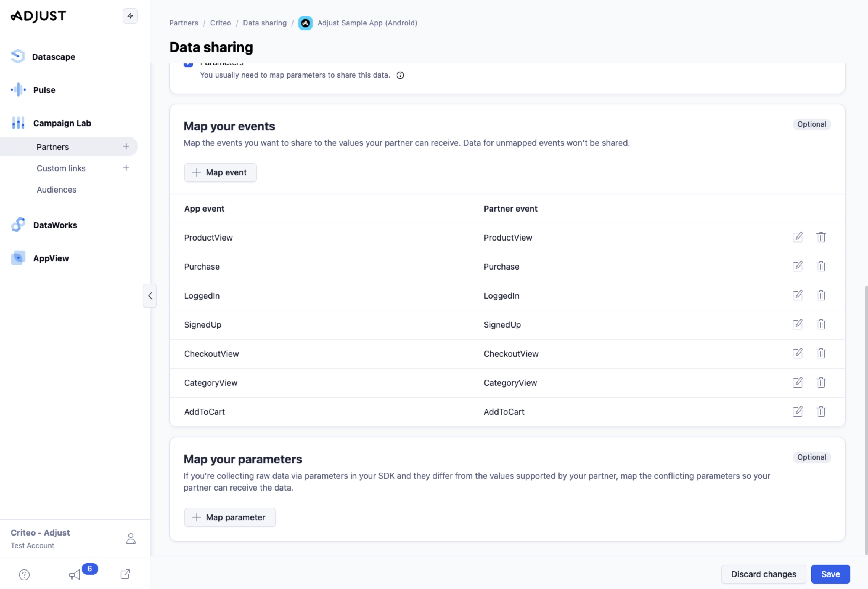Image resolution: width=868 pixels, height=589 pixels.
Task: Go to Partners breadcrumb link
Action: point(184,23)
